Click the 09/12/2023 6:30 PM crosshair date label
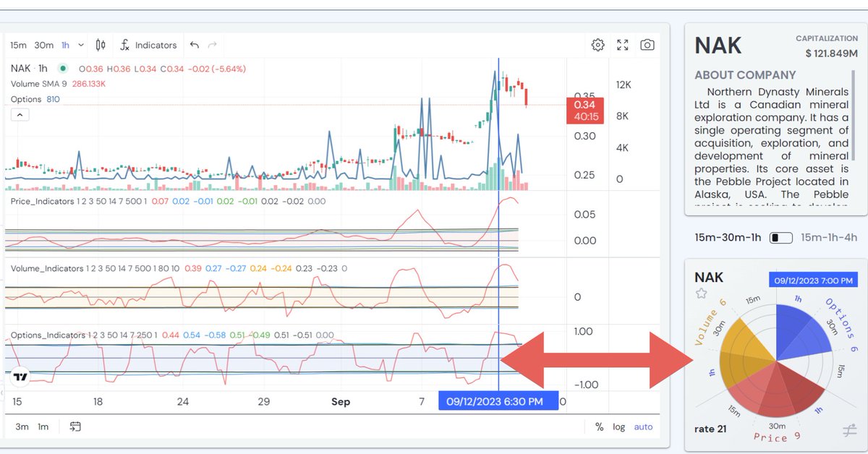Viewport: 868px width, 454px height. [498, 401]
